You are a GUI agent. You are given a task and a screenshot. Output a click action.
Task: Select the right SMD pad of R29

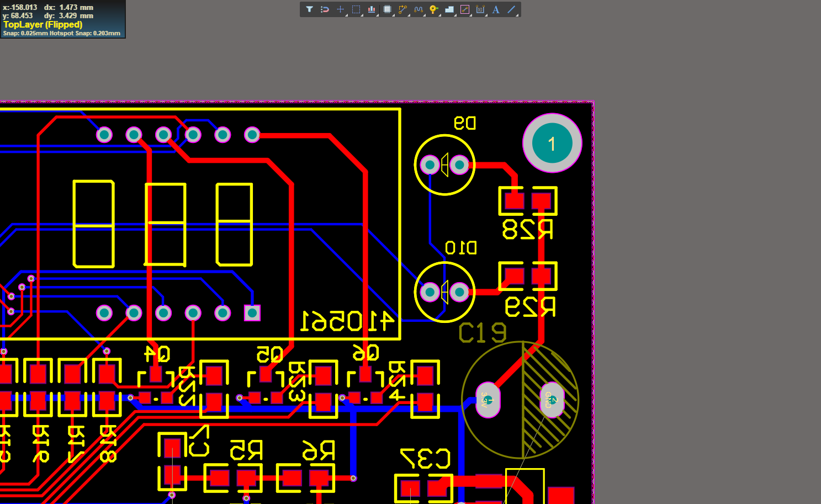tap(542, 275)
